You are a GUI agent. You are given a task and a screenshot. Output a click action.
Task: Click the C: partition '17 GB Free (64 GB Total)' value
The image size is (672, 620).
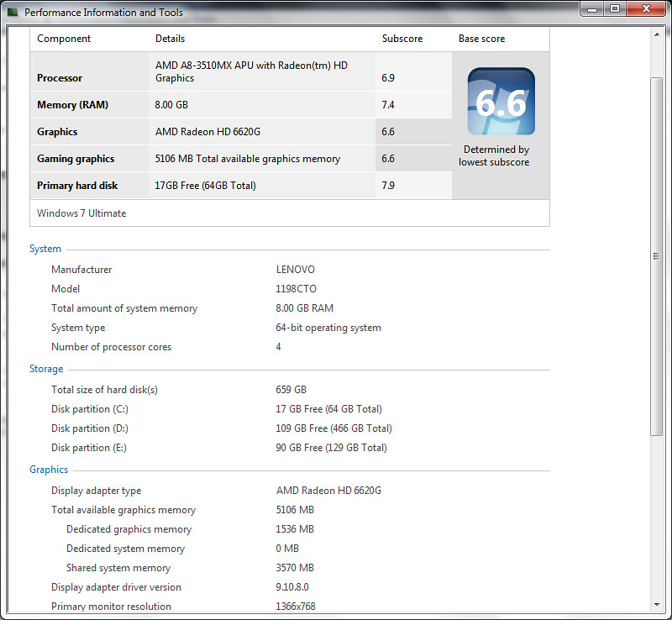pyautogui.click(x=328, y=409)
